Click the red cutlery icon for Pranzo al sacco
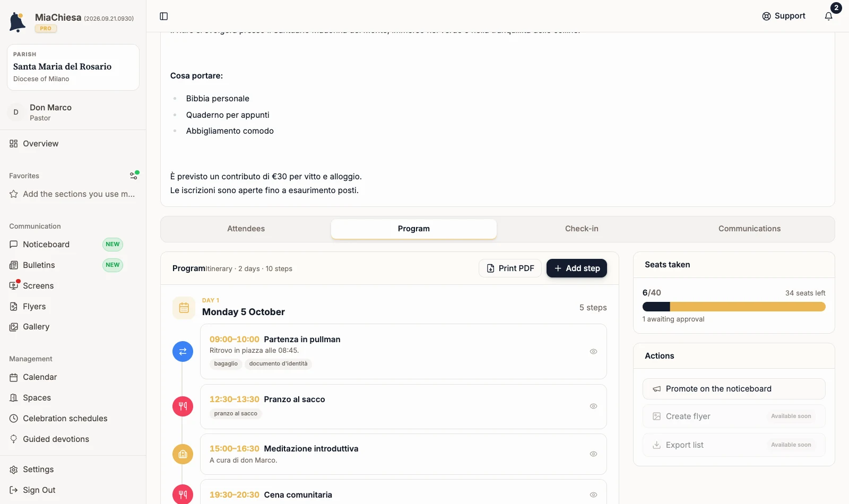 point(183,406)
